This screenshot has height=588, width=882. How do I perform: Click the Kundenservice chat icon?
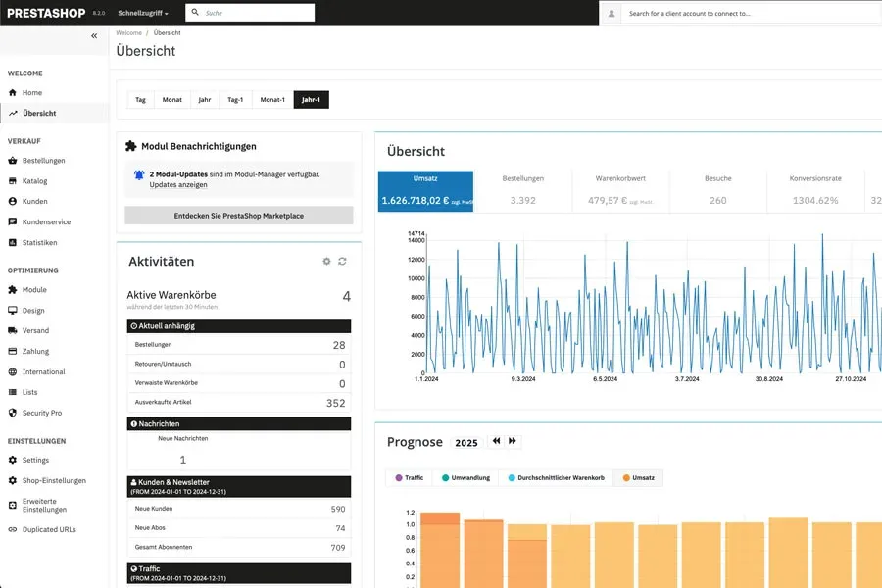click(13, 221)
